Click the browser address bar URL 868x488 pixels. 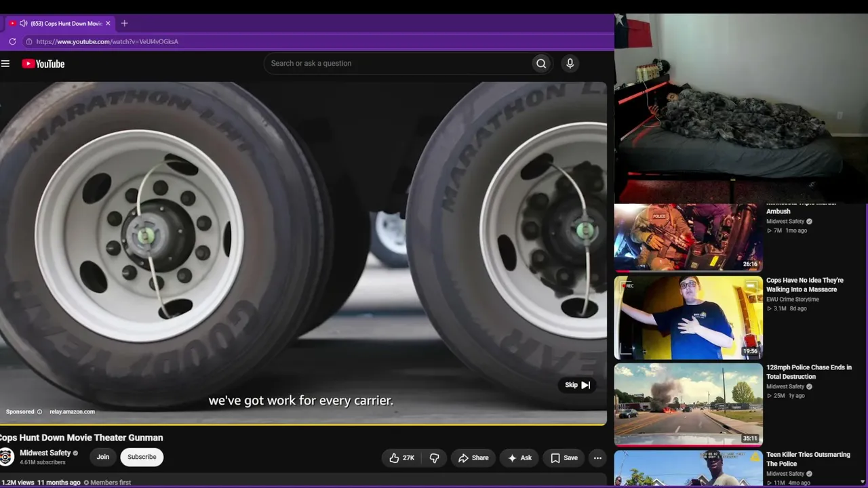pyautogui.click(x=107, y=41)
